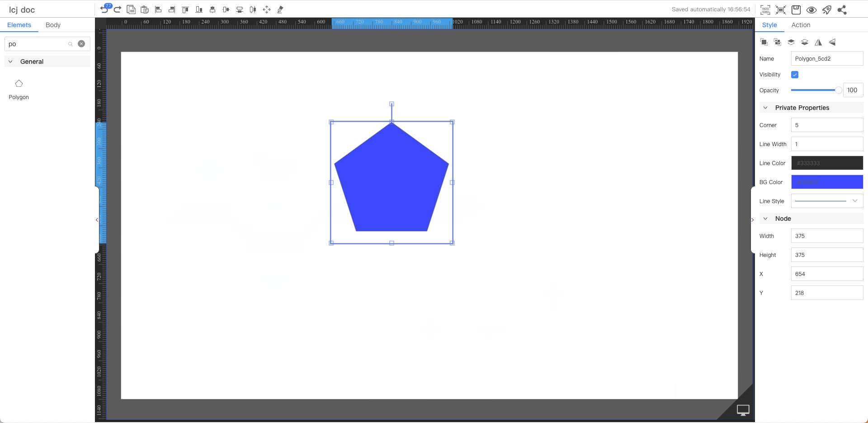Open the Line Color swatch

[827, 163]
